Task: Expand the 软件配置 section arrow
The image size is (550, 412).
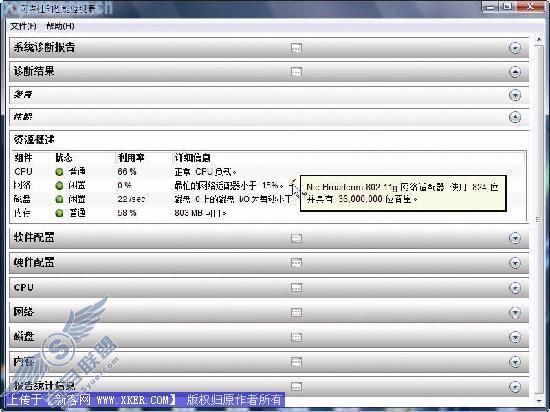Action: coord(515,238)
